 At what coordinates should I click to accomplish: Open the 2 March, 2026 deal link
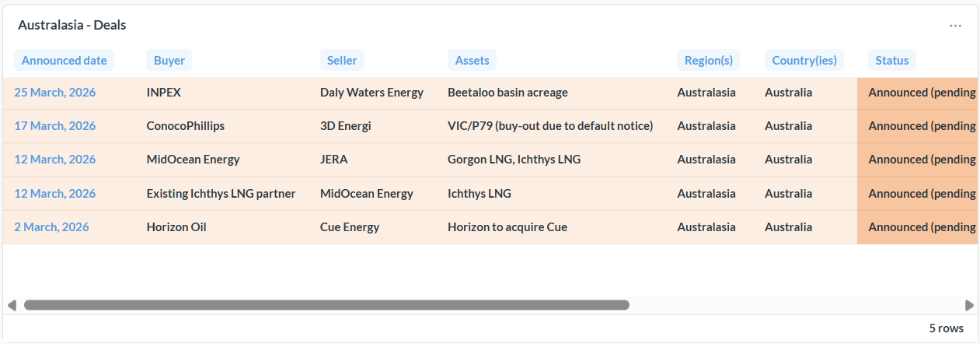(51, 227)
